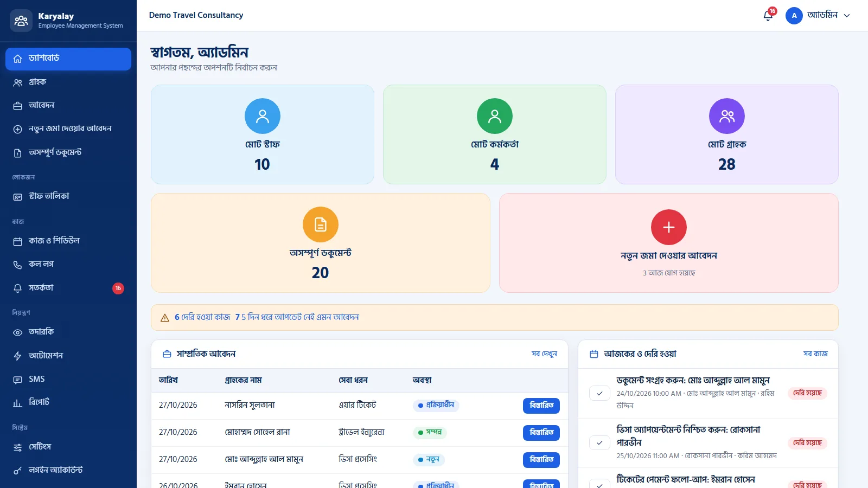Click the warning triangle icon in alert banner

(165, 318)
